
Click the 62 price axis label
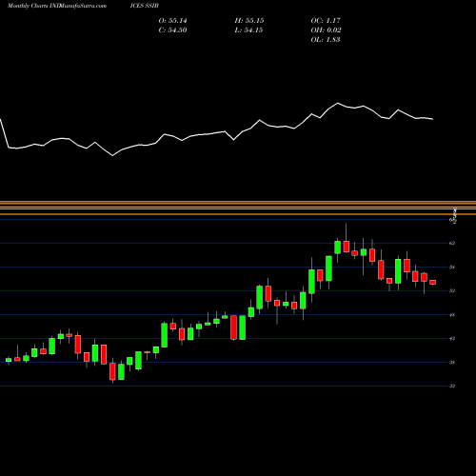tap(452, 243)
